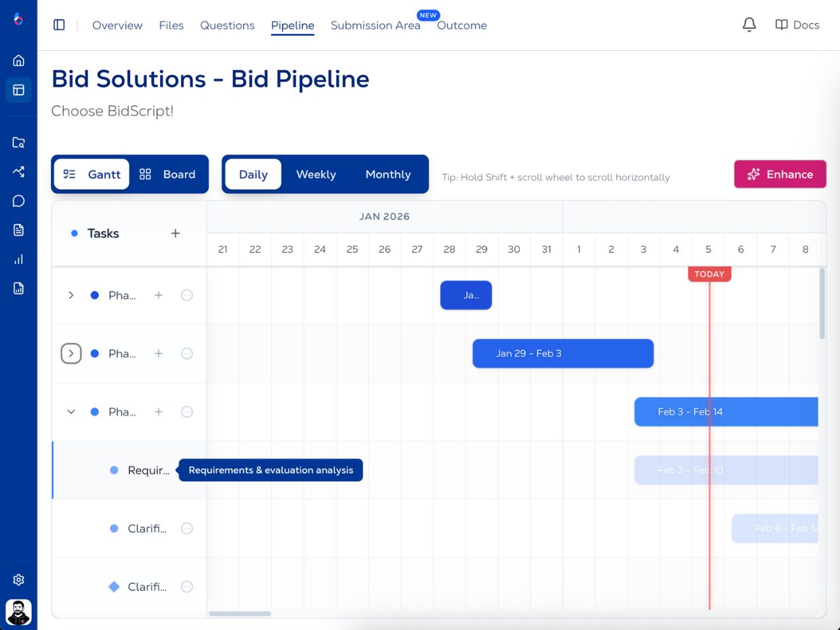Expand the second phase row chevron

click(x=71, y=354)
